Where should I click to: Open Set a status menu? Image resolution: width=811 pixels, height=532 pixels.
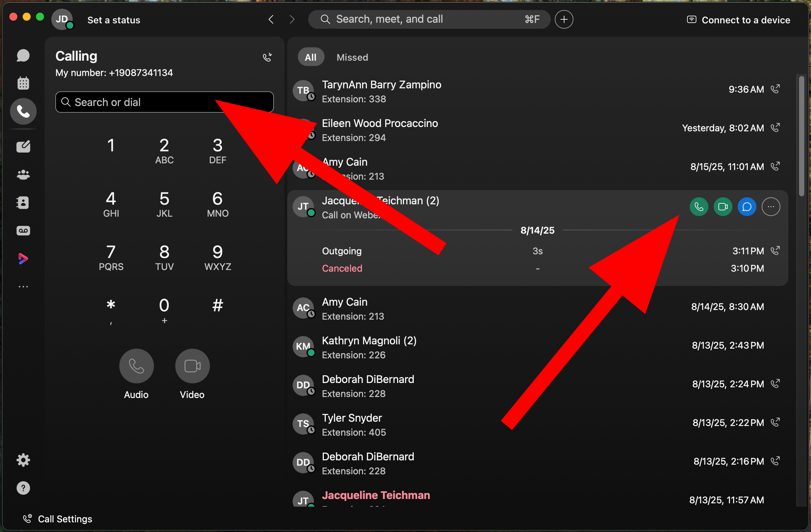(x=114, y=20)
